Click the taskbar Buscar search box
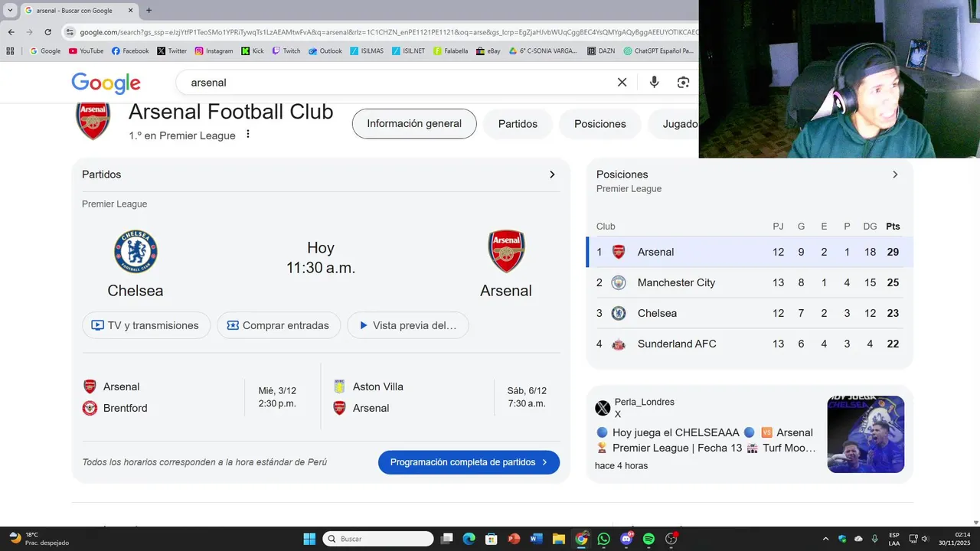 point(378,539)
